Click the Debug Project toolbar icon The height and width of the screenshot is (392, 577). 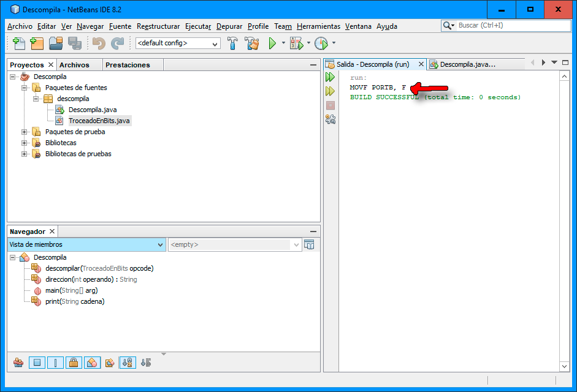297,43
